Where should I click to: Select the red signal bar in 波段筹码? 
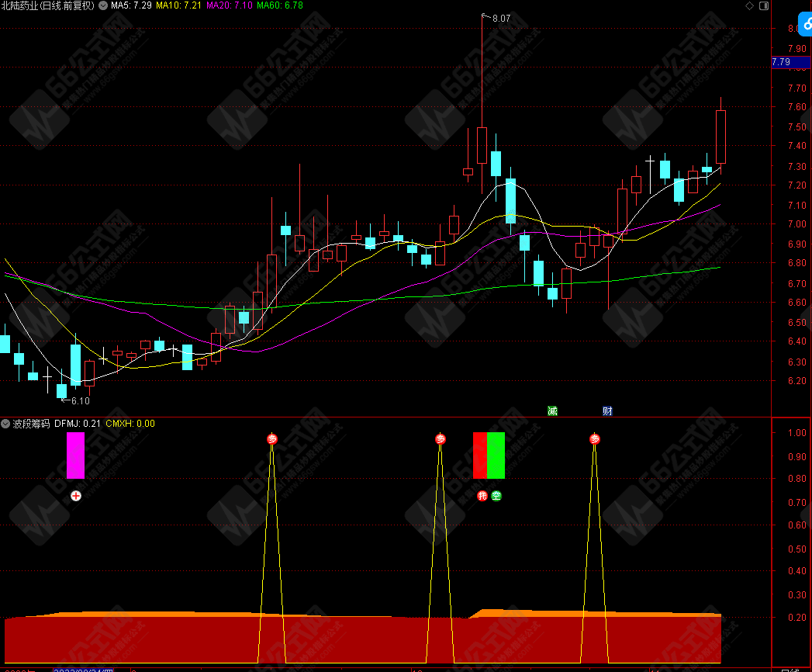(x=480, y=456)
